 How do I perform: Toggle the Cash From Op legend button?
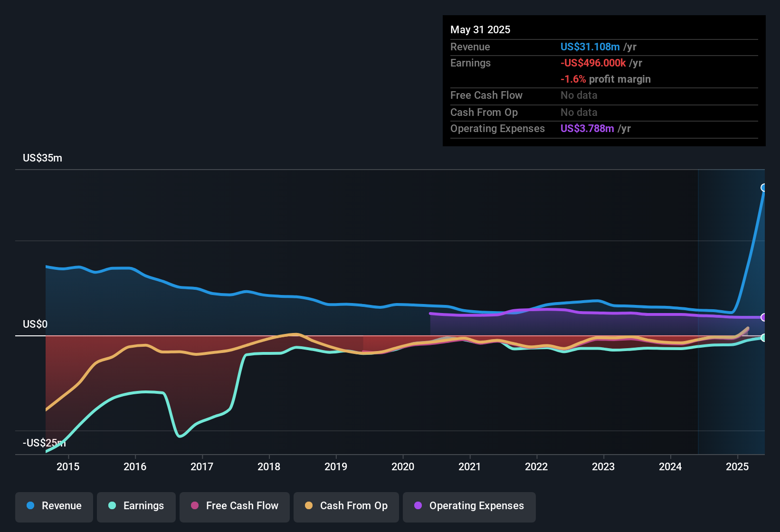tap(346, 507)
